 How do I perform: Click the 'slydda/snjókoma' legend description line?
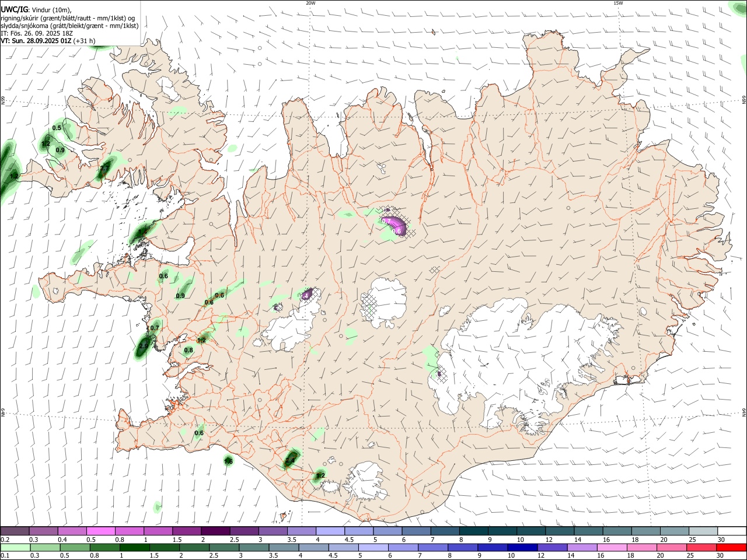coord(69,26)
